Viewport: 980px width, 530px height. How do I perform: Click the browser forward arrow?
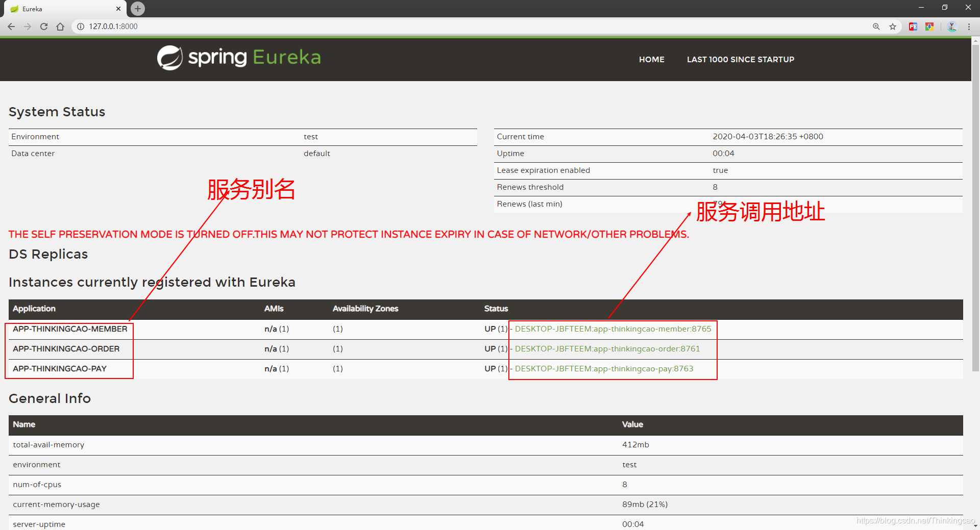point(28,27)
